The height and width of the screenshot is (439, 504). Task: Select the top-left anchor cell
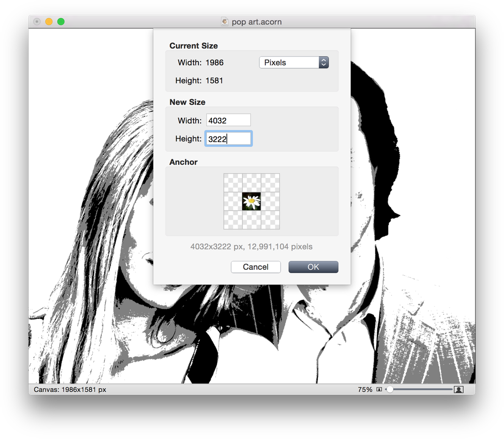(233, 182)
